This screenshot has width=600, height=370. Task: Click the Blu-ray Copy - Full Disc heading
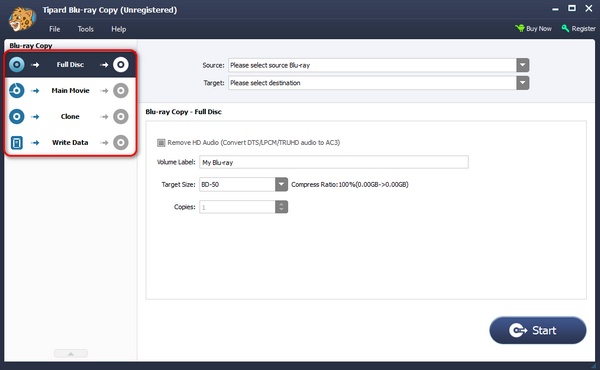click(183, 112)
